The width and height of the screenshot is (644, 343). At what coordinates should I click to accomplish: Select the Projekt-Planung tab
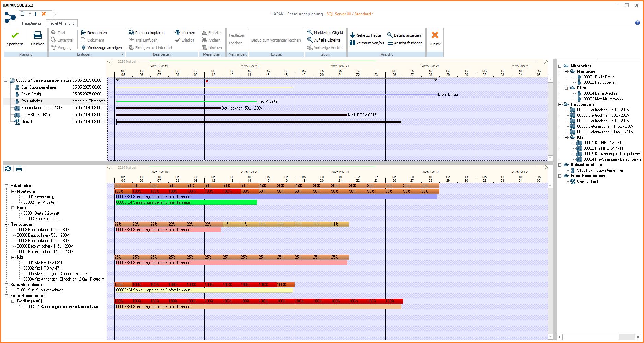point(62,23)
